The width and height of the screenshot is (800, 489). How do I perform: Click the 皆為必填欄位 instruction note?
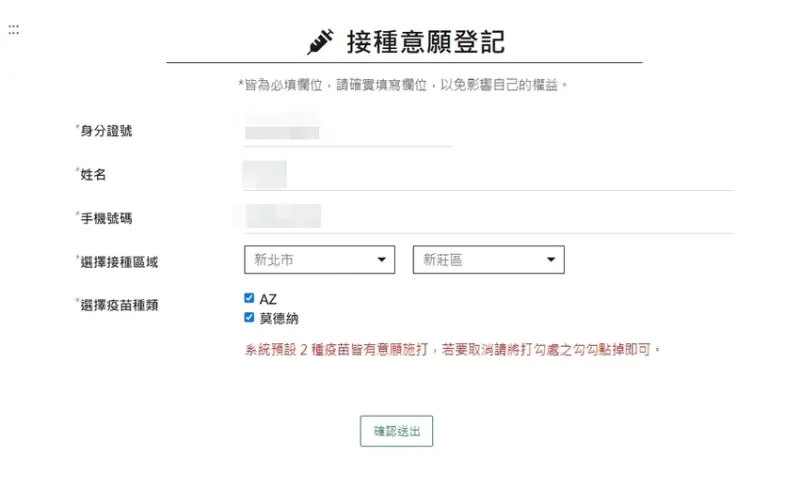pyautogui.click(x=403, y=85)
